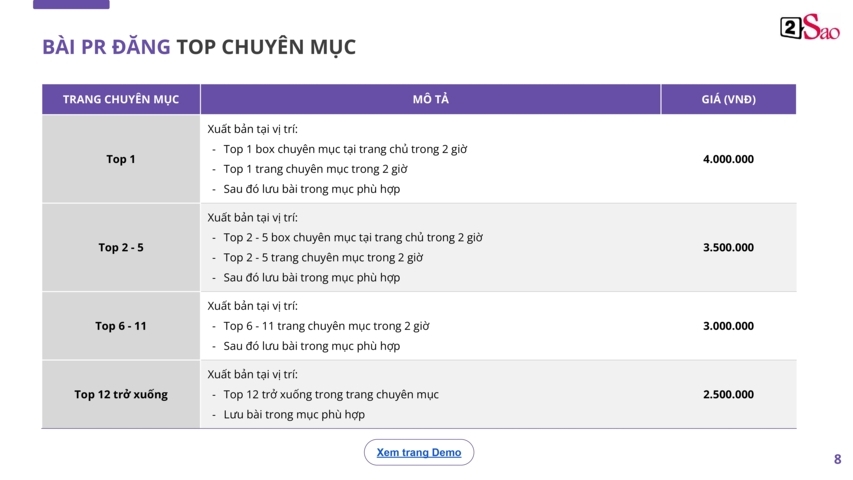Select the 4.000.000 price cell
The width and height of the screenshot is (853, 480).
pyautogui.click(x=728, y=159)
